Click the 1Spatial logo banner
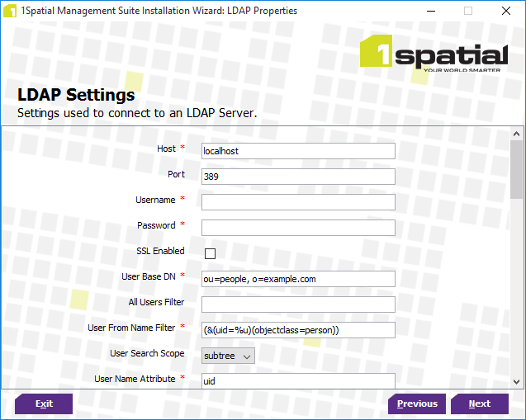526x420 pixels. 434,56
